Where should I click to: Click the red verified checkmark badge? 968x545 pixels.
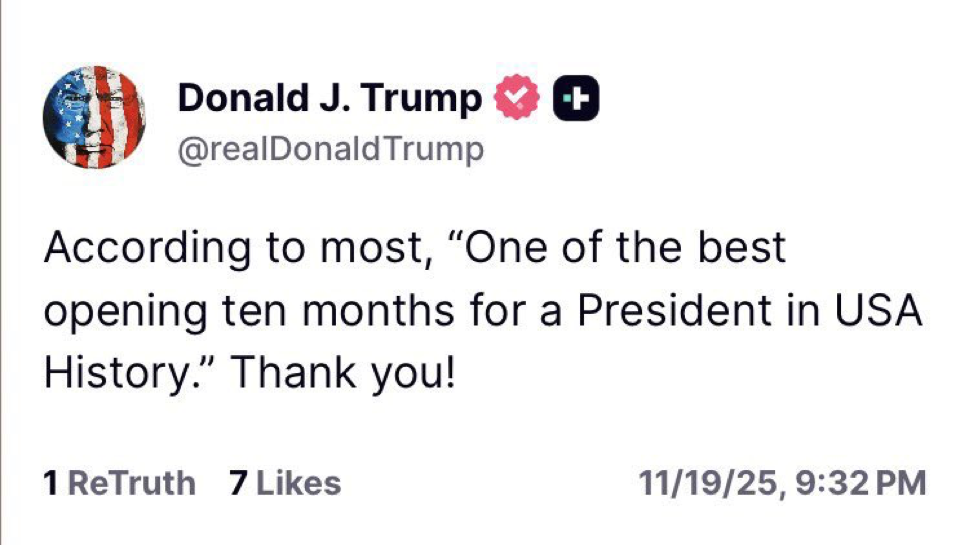click(516, 97)
